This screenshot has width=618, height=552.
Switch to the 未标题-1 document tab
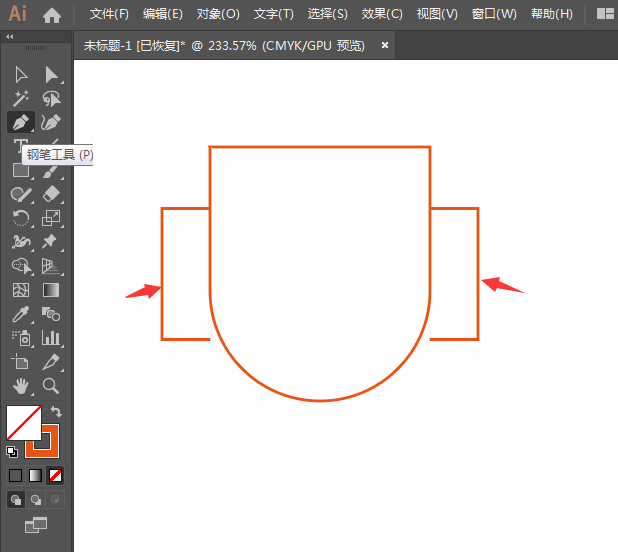coord(224,46)
